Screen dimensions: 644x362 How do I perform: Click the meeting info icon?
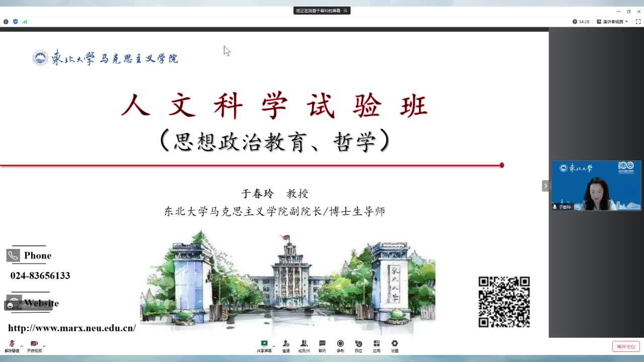pos(6,22)
